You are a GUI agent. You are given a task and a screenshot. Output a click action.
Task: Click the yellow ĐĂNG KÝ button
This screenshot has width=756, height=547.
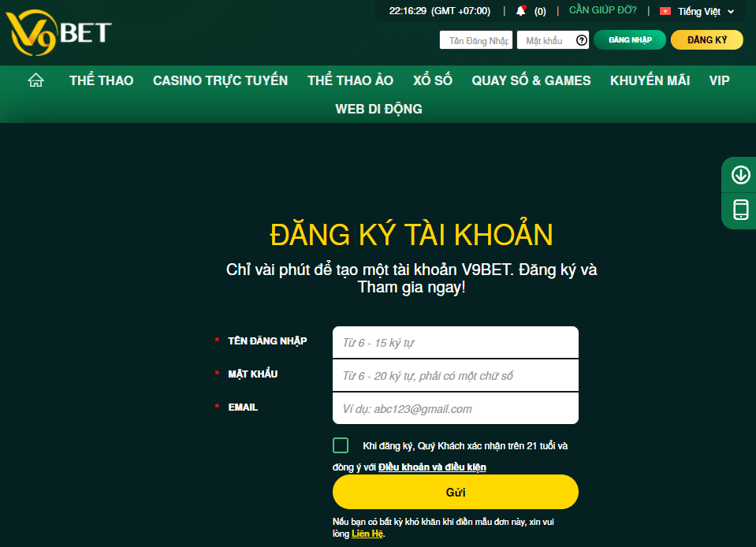click(707, 40)
